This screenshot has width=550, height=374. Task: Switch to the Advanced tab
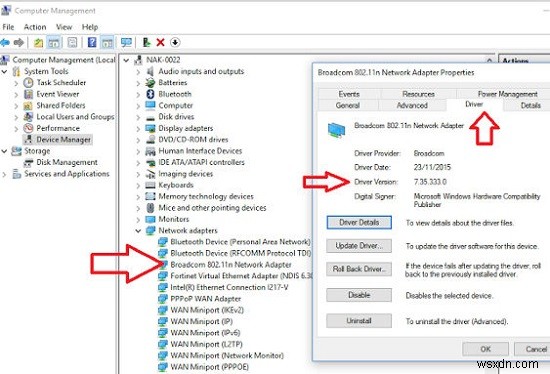(412, 105)
